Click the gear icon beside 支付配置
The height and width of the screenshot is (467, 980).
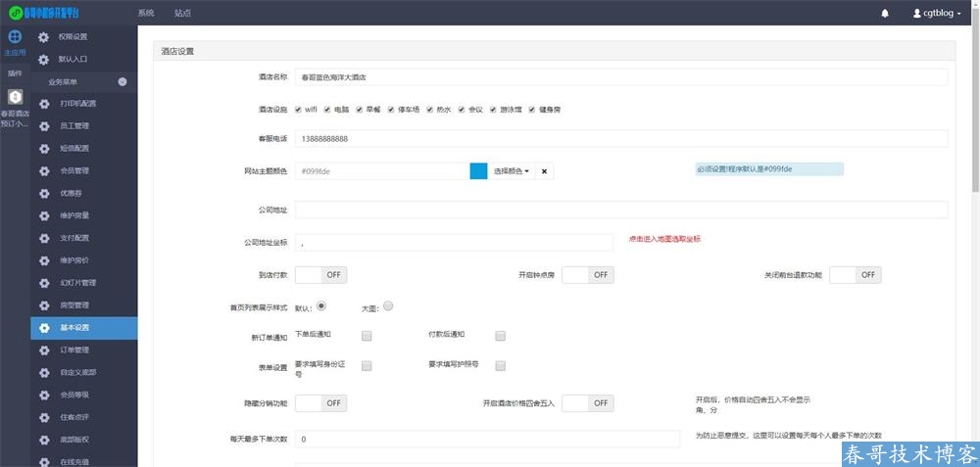pyautogui.click(x=44, y=239)
